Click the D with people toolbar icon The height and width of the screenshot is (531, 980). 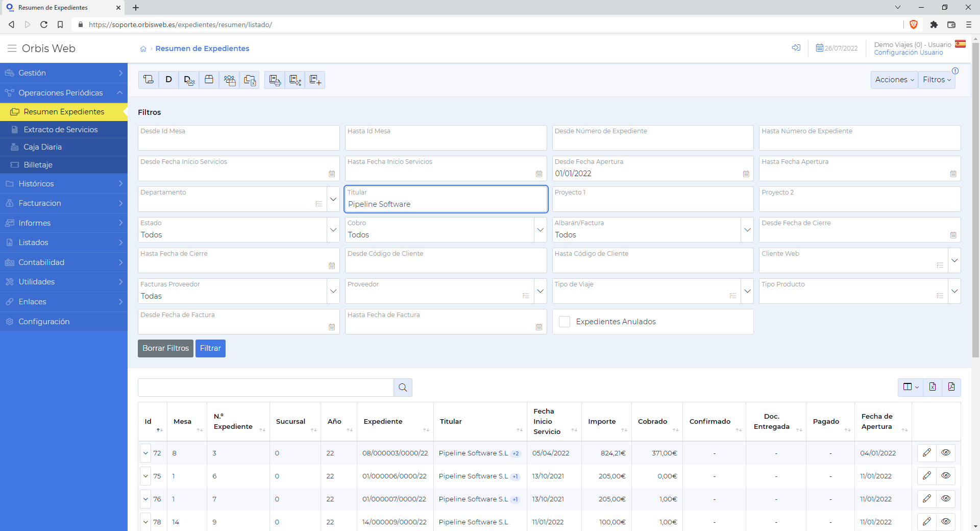[x=189, y=80]
